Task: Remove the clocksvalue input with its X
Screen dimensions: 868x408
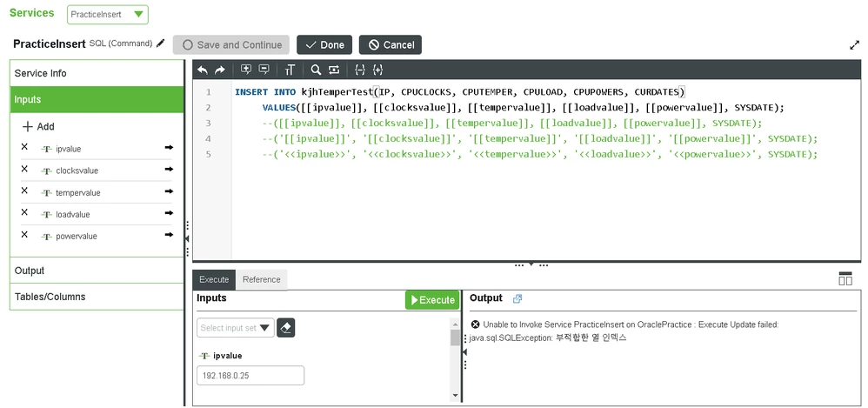Action: (x=24, y=169)
